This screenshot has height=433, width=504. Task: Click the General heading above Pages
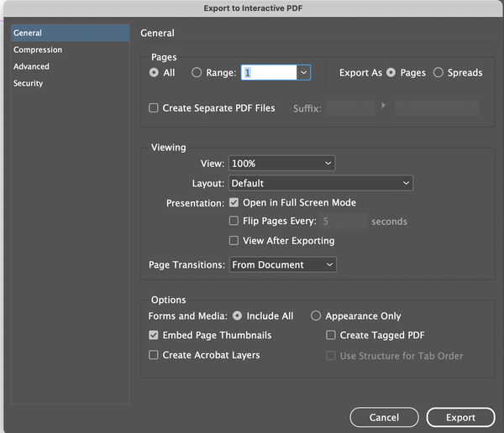(x=158, y=33)
